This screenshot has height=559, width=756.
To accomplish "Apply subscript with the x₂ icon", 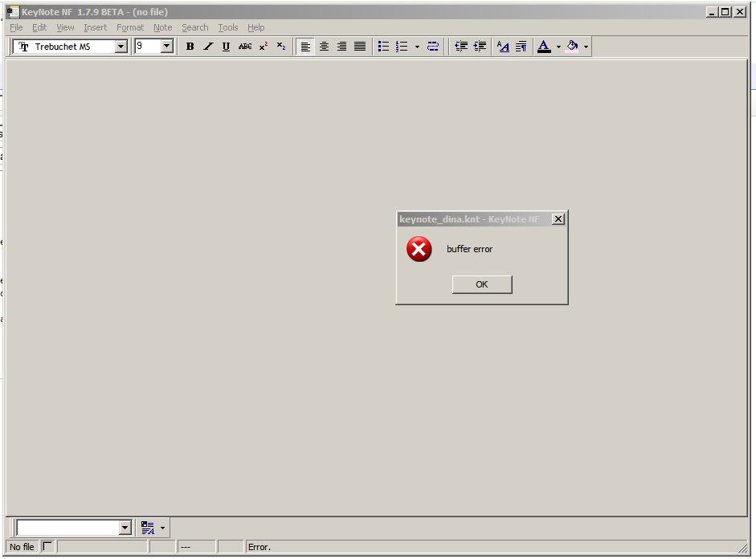I will [281, 47].
